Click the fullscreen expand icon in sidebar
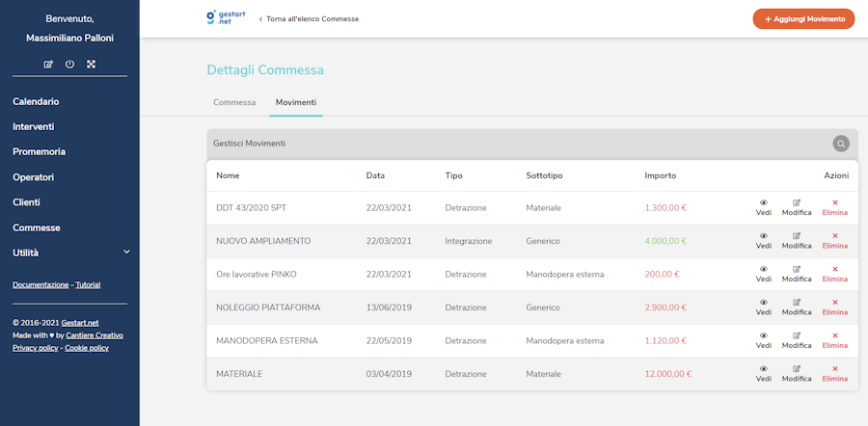 [x=91, y=65]
